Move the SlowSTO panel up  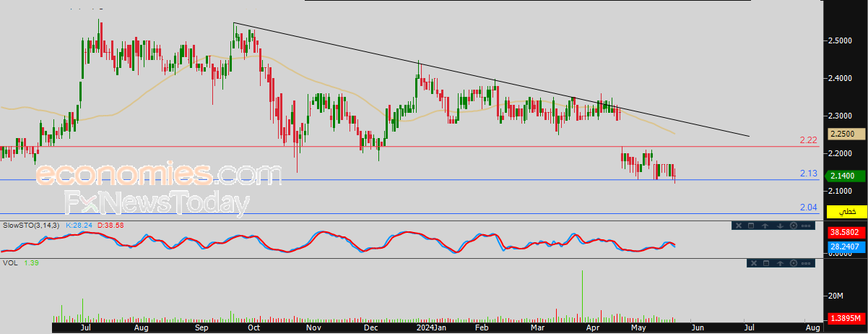[765, 226]
